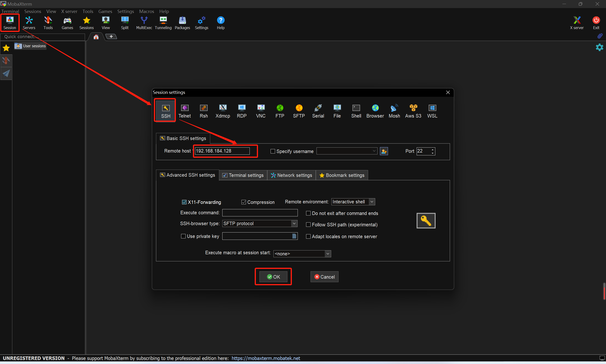Toggle the Compression checkbox
Viewport: 606px width, 364px height.
(x=244, y=202)
